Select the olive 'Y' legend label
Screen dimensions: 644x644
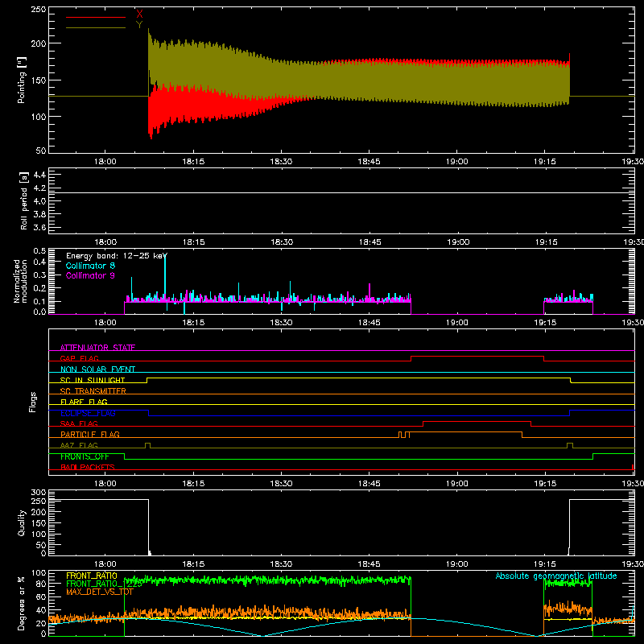click(139, 25)
